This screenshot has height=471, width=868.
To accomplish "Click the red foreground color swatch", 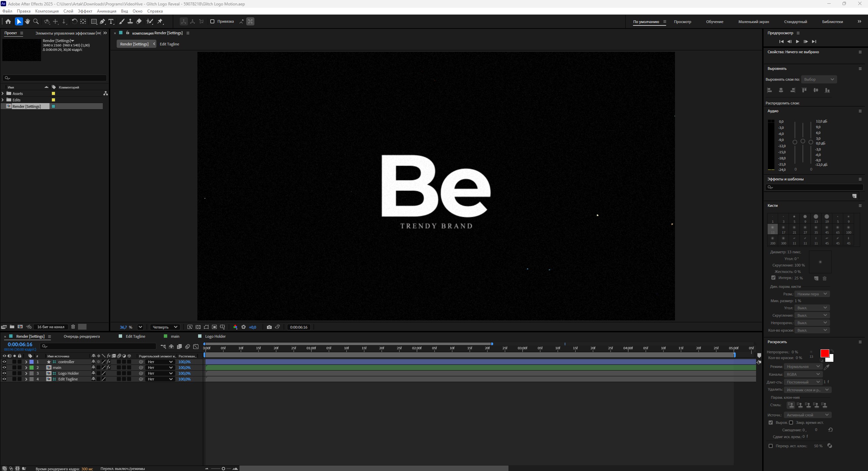I will point(824,353).
